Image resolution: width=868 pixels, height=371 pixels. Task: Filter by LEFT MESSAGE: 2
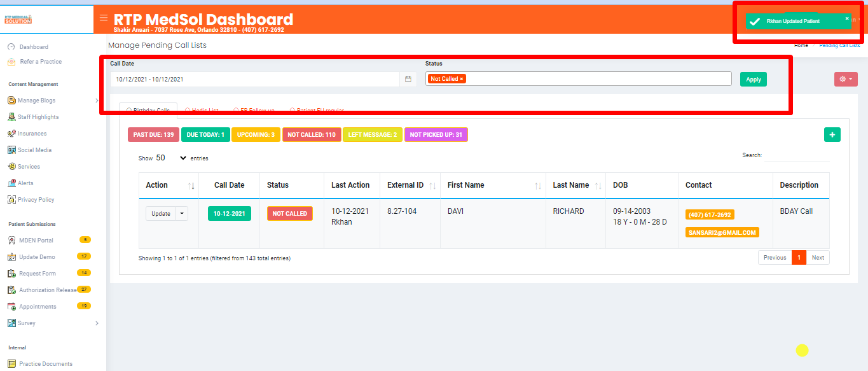[373, 135]
